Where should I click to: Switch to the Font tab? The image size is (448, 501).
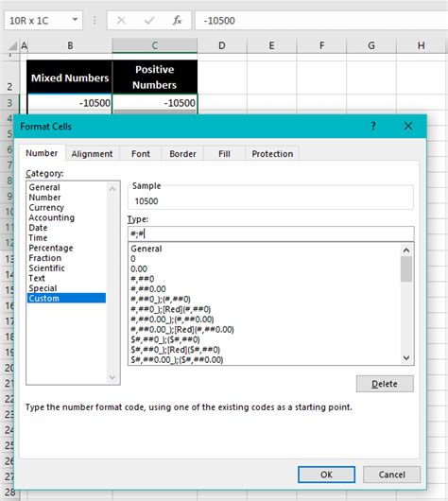coord(141,154)
